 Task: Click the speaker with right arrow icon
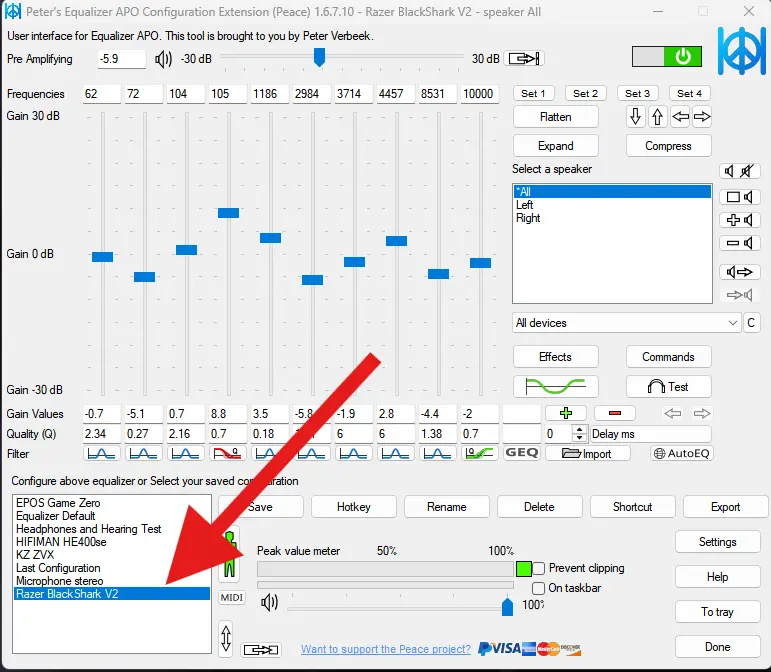click(x=740, y=272)
